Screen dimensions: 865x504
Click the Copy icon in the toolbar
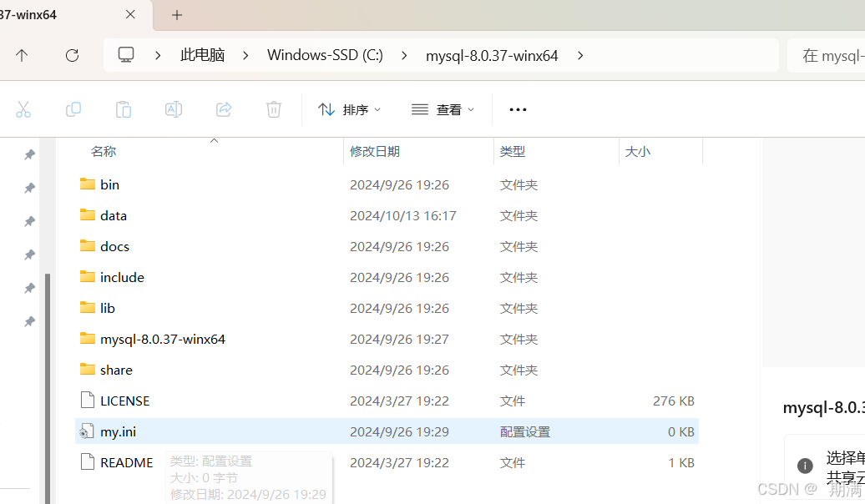click(73, 109)
